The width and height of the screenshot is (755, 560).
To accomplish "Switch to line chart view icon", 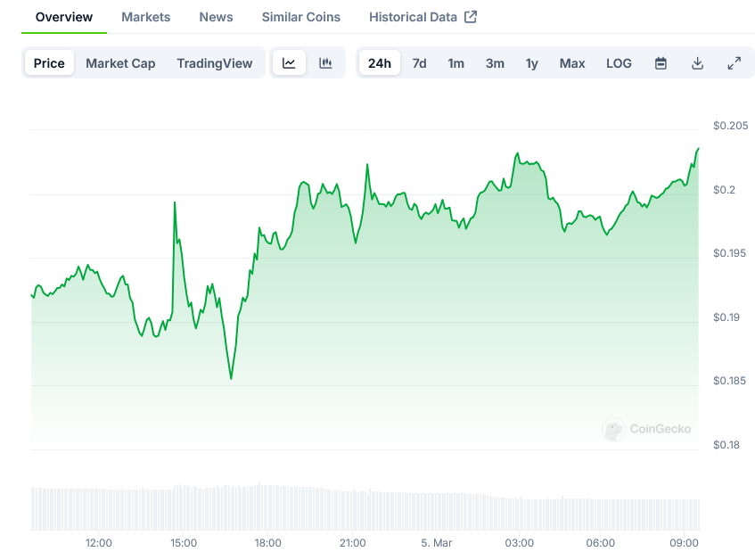I will point(289,63).
